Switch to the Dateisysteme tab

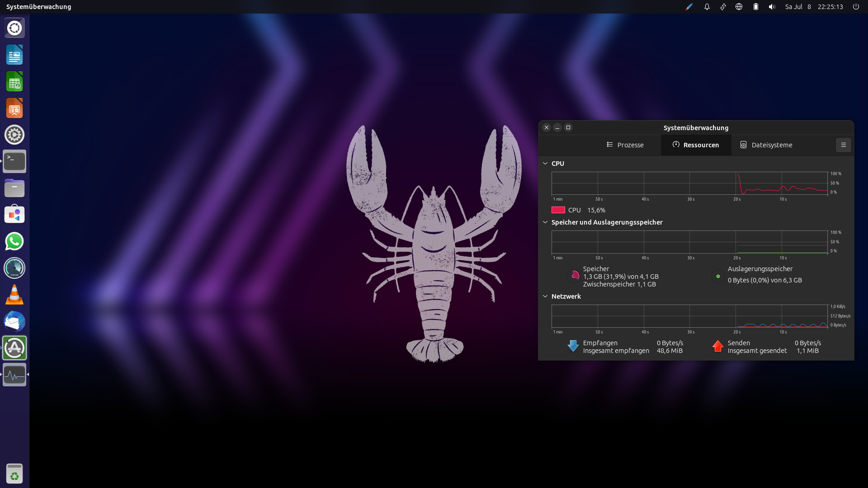[x=766, y=145]
